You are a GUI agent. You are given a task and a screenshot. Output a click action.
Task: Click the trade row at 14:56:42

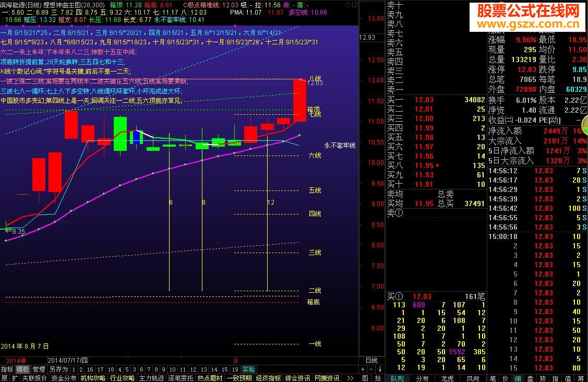(x=538, y=208)
